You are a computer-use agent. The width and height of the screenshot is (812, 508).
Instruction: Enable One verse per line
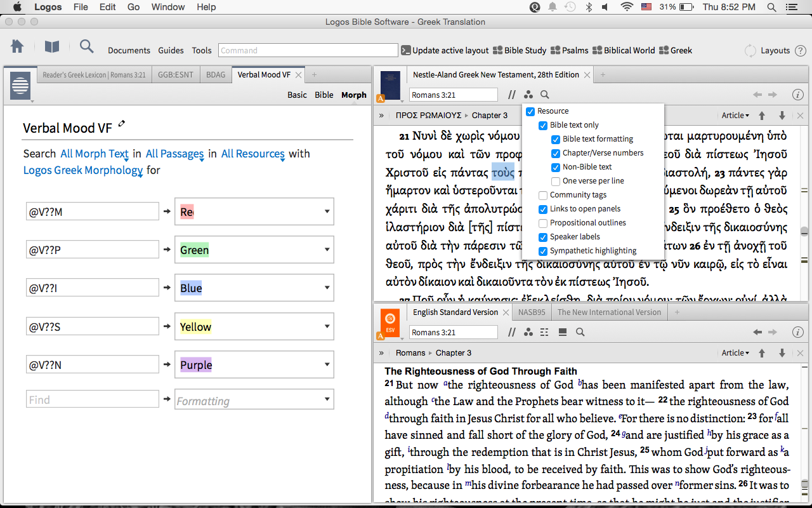(x=556, y=181)
